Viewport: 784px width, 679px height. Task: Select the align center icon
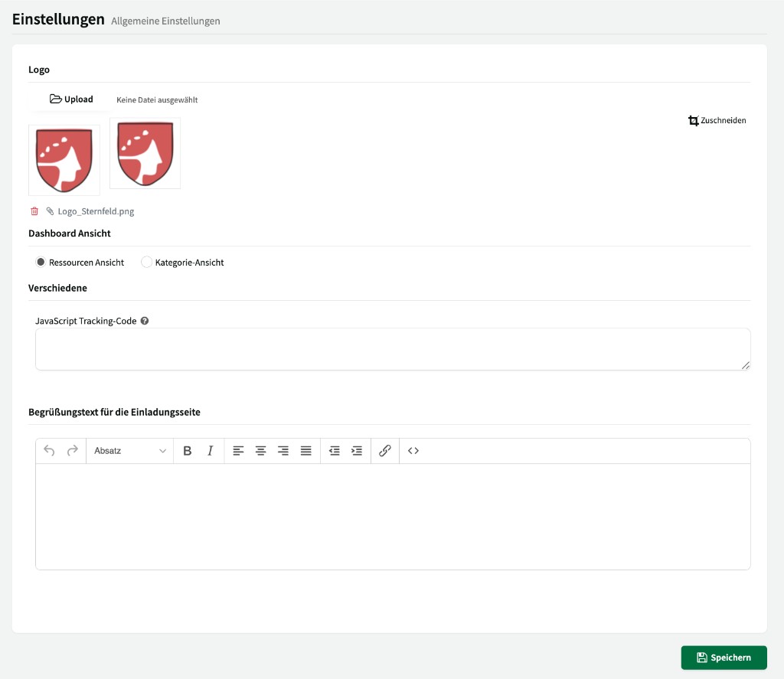pos(260,451)
